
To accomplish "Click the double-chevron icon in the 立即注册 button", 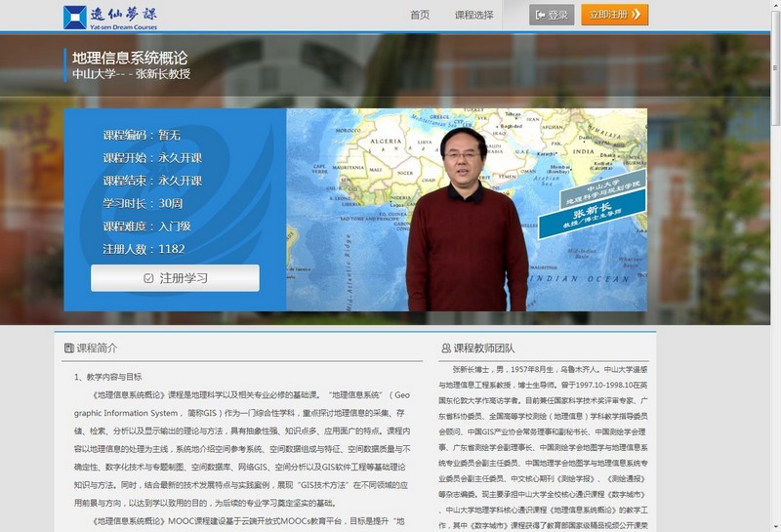I will 636,15.
